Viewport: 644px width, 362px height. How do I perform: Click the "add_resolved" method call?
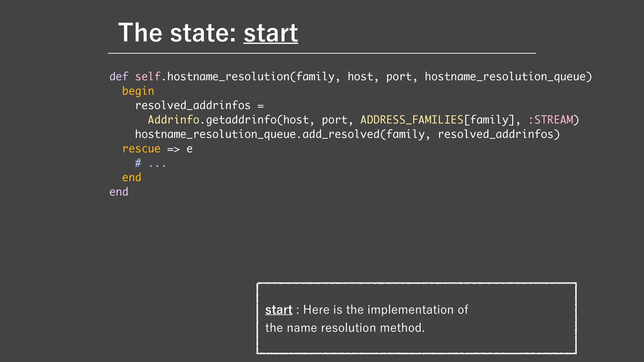click(x=341, y=134)
